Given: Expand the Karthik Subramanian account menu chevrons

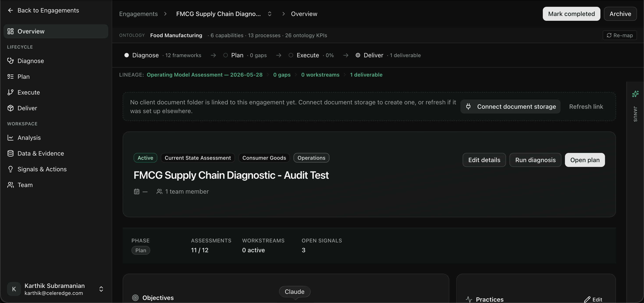Looking at the screenshot, I should coord(101,289).
